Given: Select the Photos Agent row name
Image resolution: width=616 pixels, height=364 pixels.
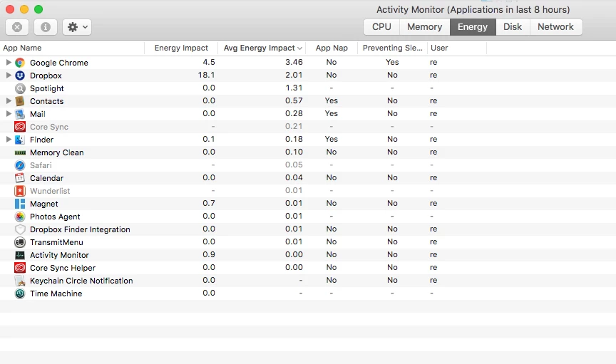Looking at the screenshot, I should click(x=55, y=217).
